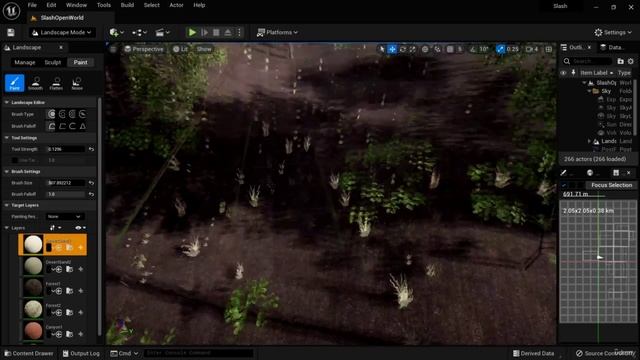Open the cinematics clapperboard dropdown
This screenshot has height=360, width=640.
162,32
